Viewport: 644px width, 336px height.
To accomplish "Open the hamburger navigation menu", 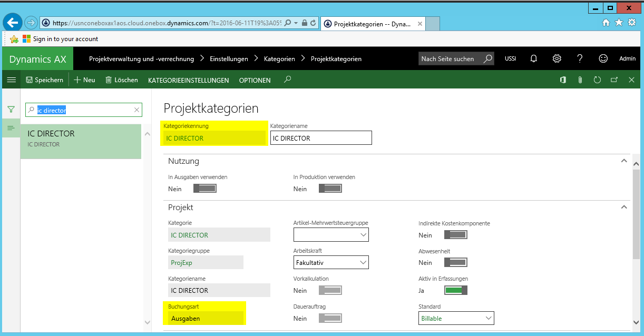I will (11, 80).
